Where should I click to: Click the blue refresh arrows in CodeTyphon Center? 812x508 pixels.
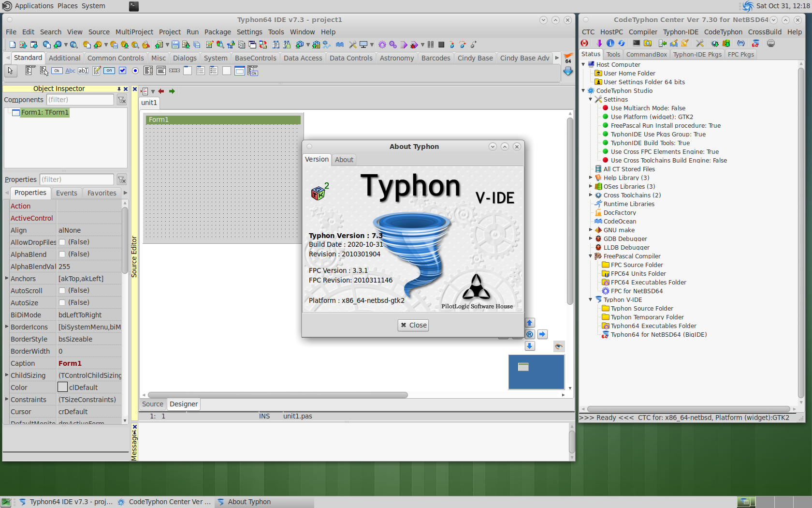(x=622, y=44)
